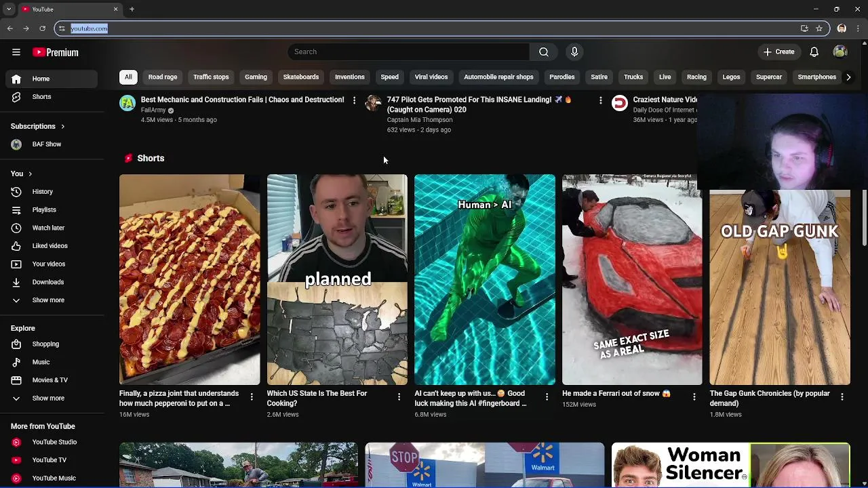The image size is (868, 488).
Task: Expand the Subscriptions section chevron
Action: pos(62,127)
